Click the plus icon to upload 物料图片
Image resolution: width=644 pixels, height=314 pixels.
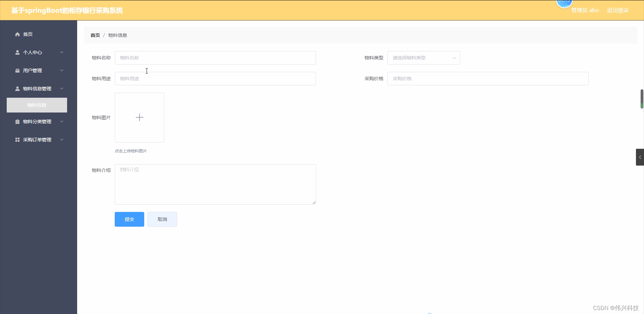pos(139,117)
